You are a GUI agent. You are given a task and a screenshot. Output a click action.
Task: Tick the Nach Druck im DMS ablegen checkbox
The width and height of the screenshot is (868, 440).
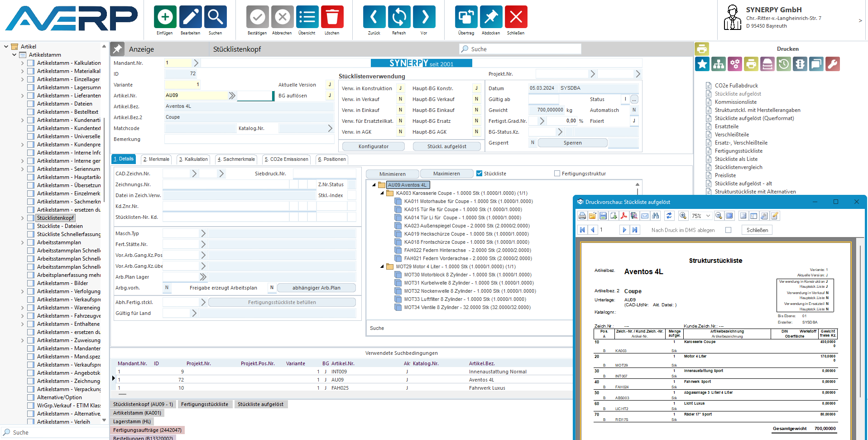pyautogui.click(x=728, y=230)
